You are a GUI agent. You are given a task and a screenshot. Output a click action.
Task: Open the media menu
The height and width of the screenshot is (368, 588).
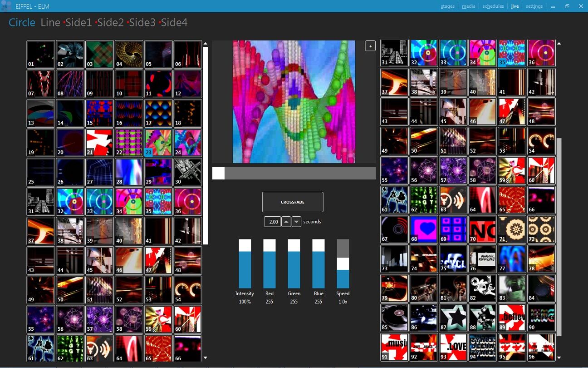[469, 6]
